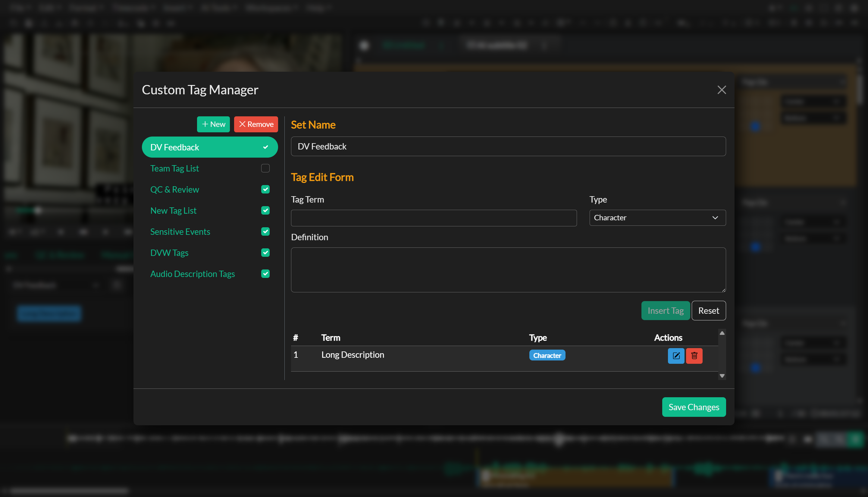Image resolution: width=868 pixels, height=497 pixels.
Task: Click the plus icon on the New button
Action: (205, 124)
